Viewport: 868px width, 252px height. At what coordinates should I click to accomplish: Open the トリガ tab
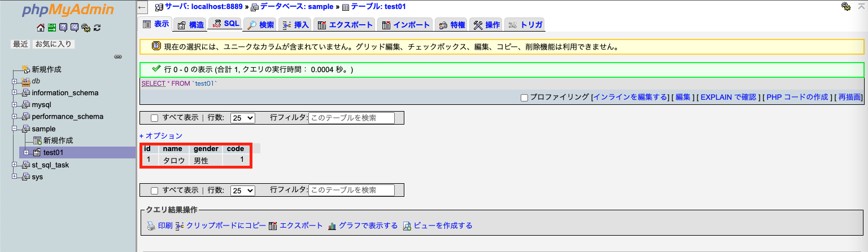(525, 25)
